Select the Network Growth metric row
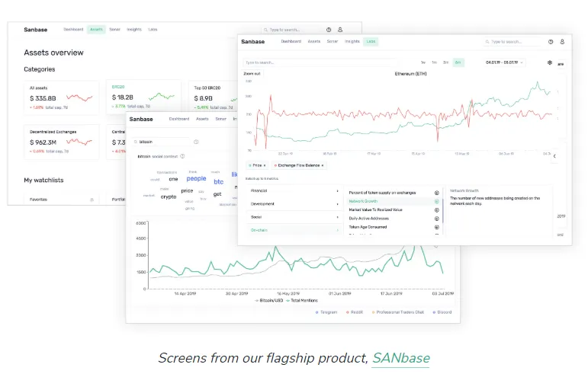588x374 pixels. tap(393, 201)
